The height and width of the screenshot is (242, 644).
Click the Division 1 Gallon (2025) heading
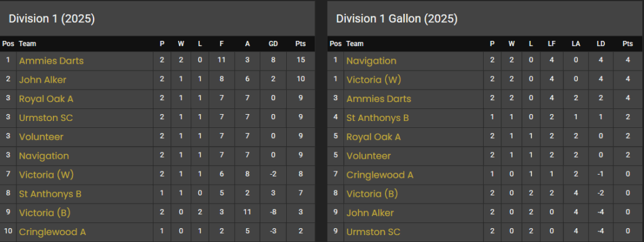coord(397,19)
